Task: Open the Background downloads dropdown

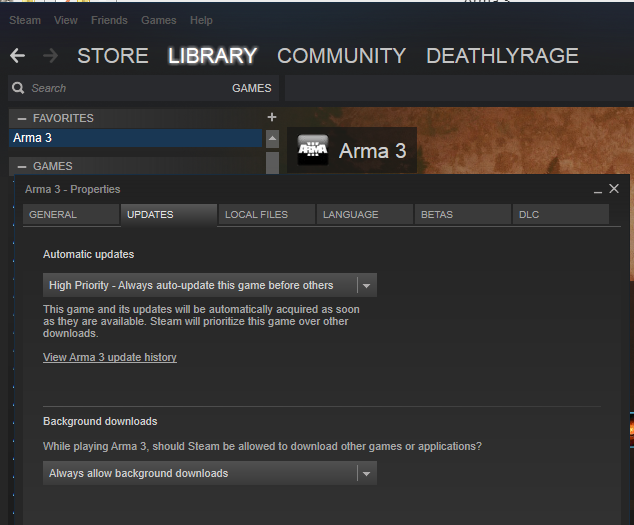Action: point(210,473)
